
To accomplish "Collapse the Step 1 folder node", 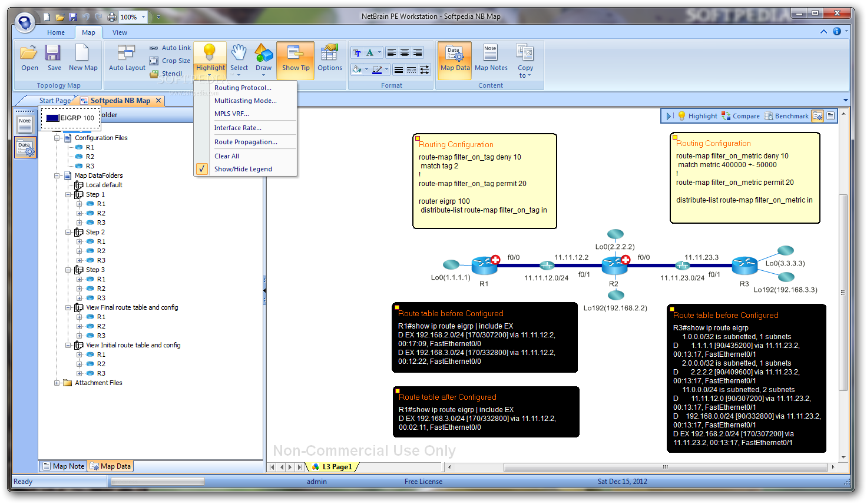I will (x=68, y=194).
